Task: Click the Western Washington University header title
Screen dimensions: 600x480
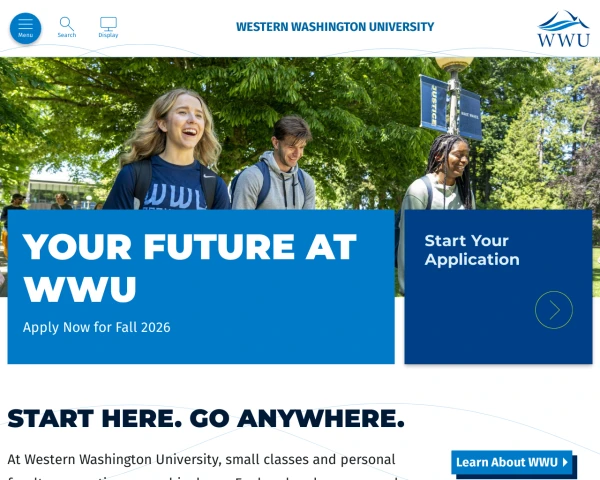Action: (x=335, y=27)
